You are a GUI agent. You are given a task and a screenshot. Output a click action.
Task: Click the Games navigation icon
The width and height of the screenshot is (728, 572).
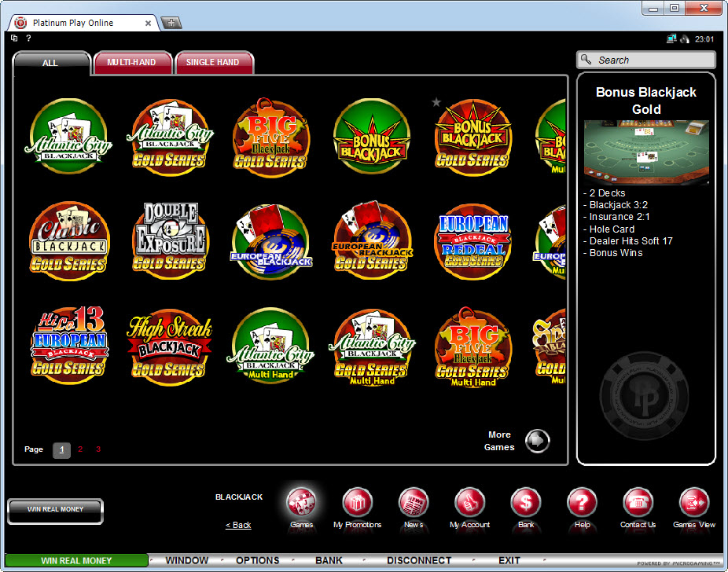301,503
